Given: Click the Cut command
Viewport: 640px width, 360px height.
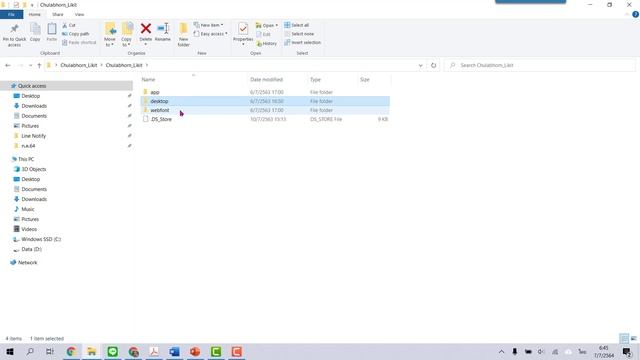Looking at the screenshot, I should click(x=69, y=25).
